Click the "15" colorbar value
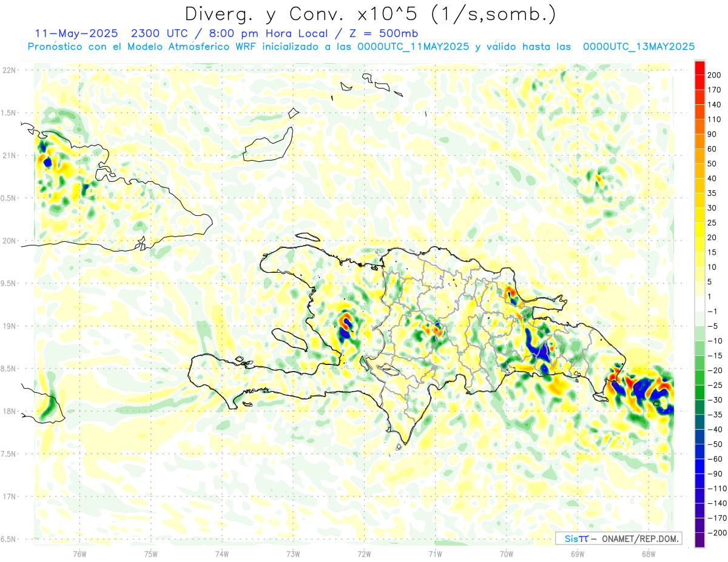728x562 pixels. pos(712,252)
